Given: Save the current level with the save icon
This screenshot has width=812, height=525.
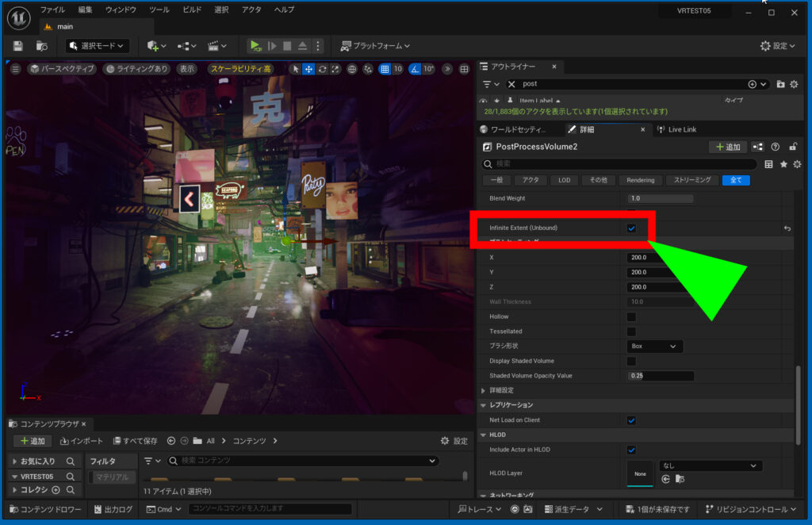Looking at the screenshot, I should click(x=17, y=45).
